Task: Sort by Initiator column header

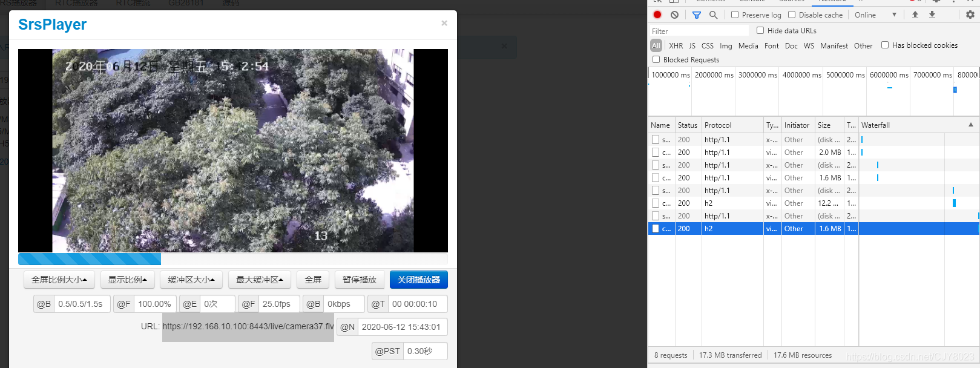Action: 798,125
